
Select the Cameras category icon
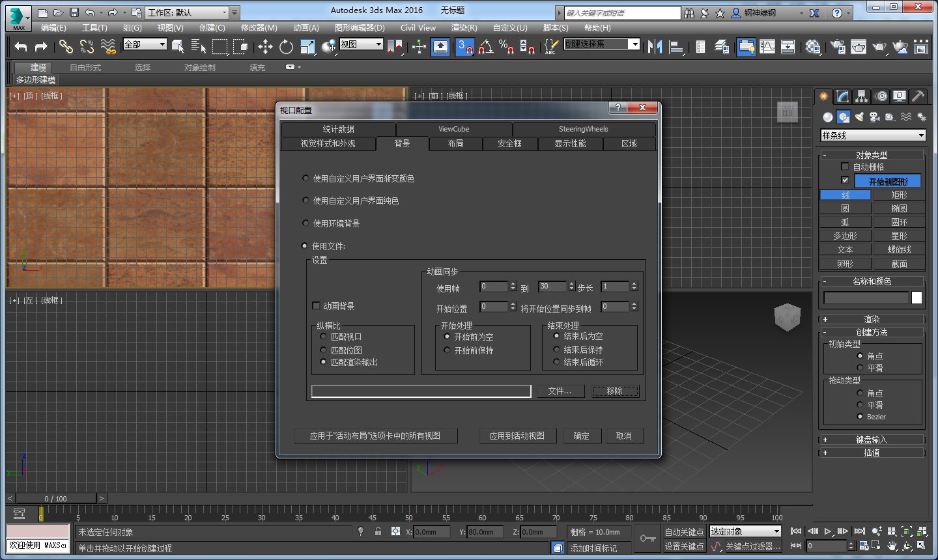coord(874,117)
